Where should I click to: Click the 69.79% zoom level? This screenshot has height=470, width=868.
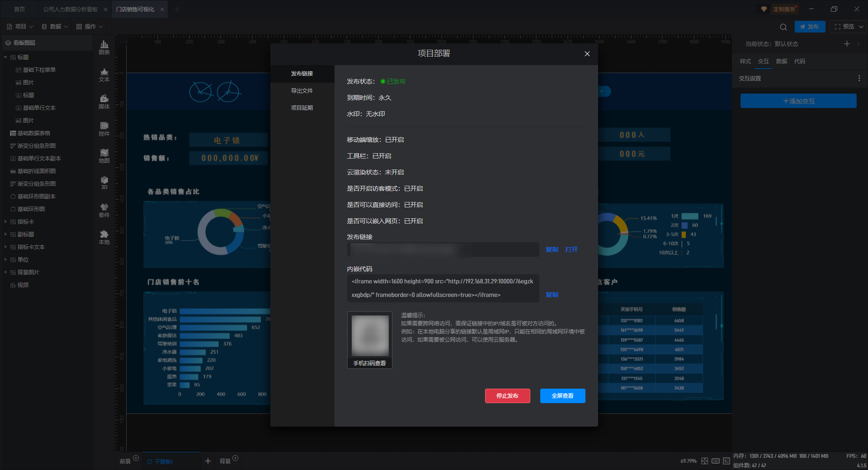(689, 461)
